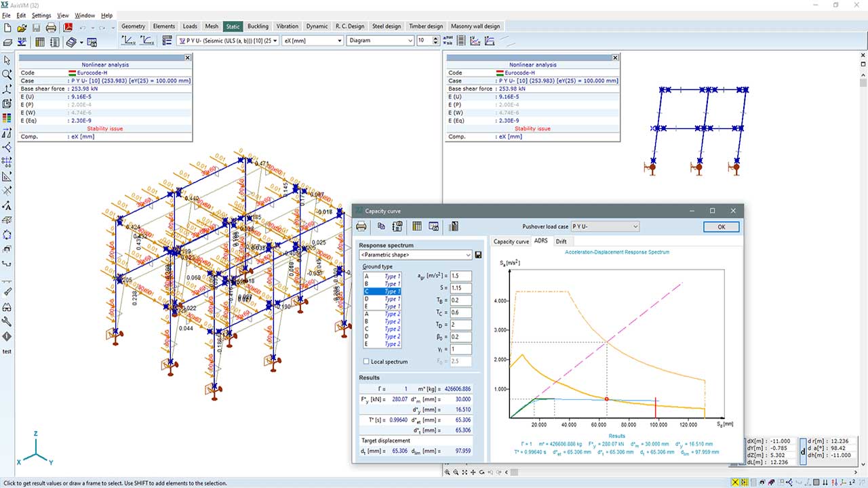Click the S value input field

pos(461,288)
